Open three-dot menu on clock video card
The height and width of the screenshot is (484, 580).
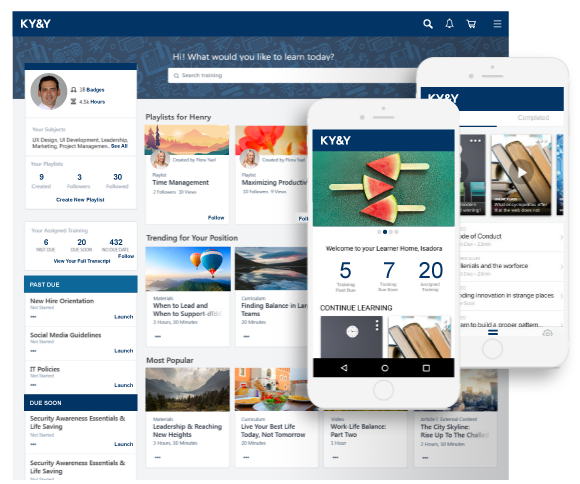377,325
